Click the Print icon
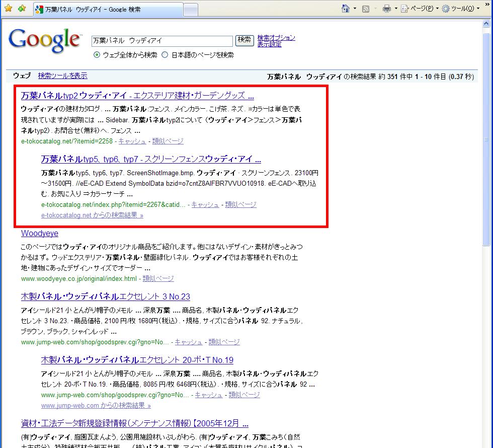Viewport: 493px width, 448px height. coord(387,9)
